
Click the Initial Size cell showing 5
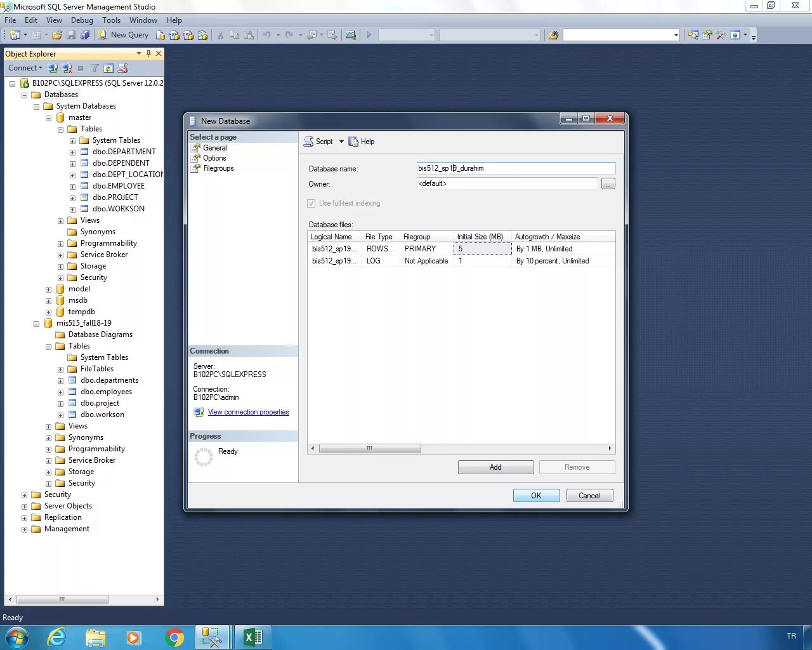(482, 249)
